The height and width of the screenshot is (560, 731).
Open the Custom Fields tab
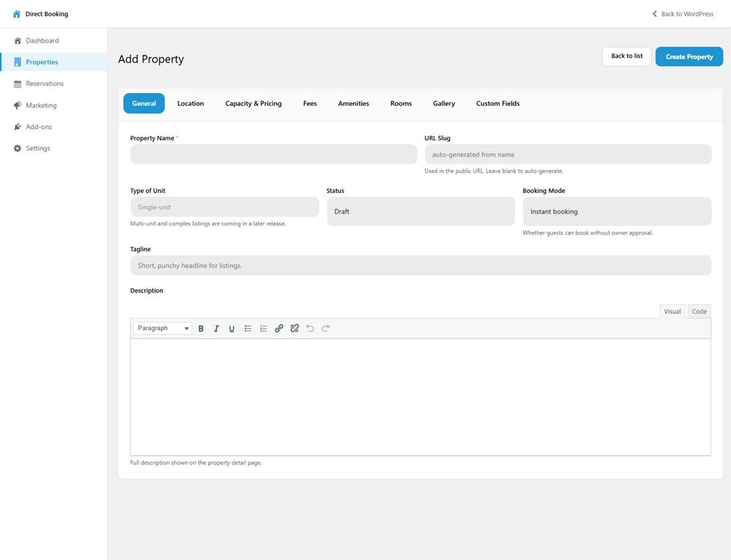[x=498, y=104]
